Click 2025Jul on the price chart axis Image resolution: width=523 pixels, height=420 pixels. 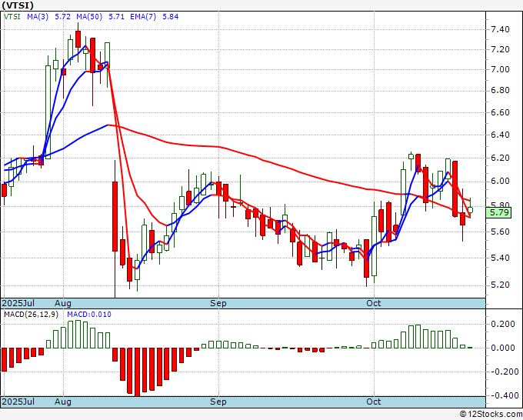coord(18,303)
